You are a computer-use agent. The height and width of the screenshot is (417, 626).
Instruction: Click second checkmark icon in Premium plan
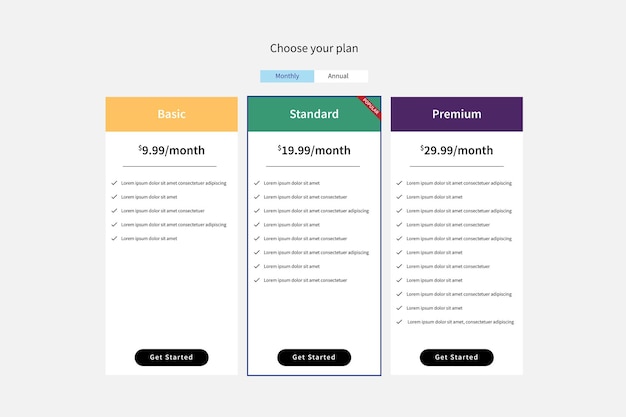[x=400, y=197]
